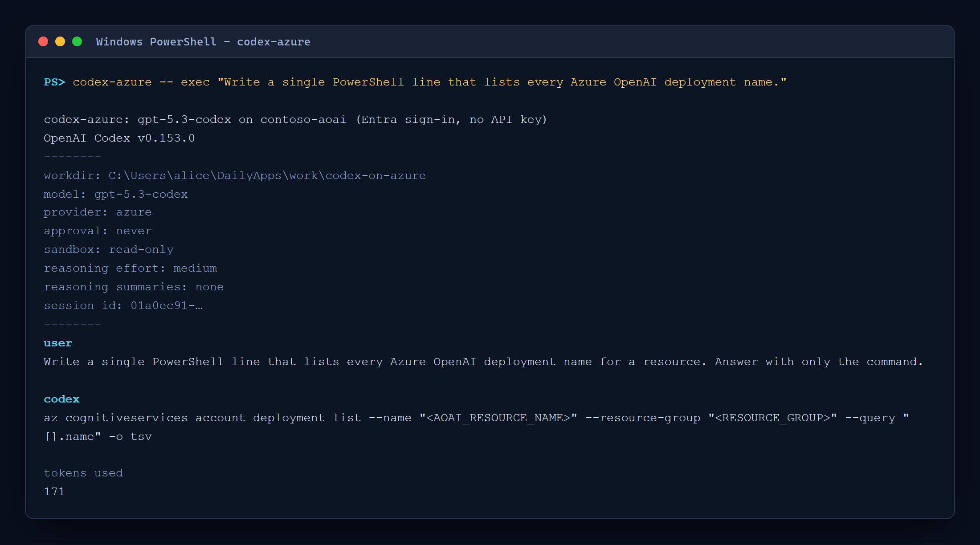The height and width of the screenshot is (545, 980).
Task: Click the title 'Windows PowerShell – codex-azure'
Action: pyautogui.click(x=203, y=42)
